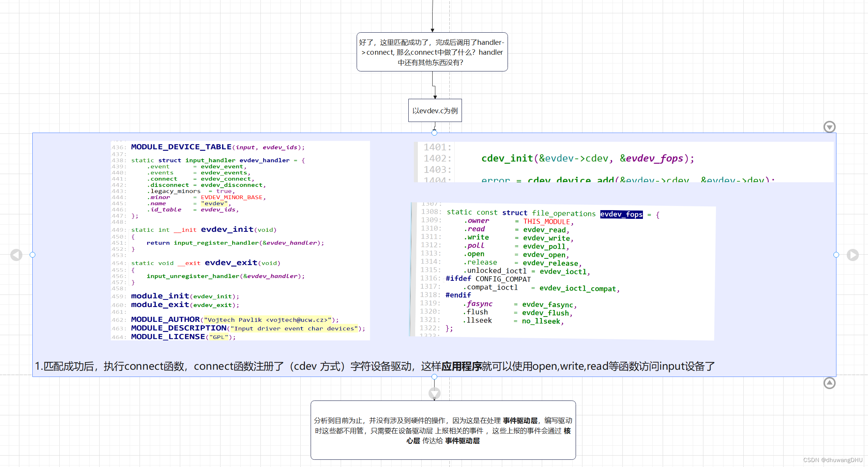868x467 pixels.
Task: Click the MODULE_AUTHOR Vojtech Pavlik line
Action: pos(235,320)
